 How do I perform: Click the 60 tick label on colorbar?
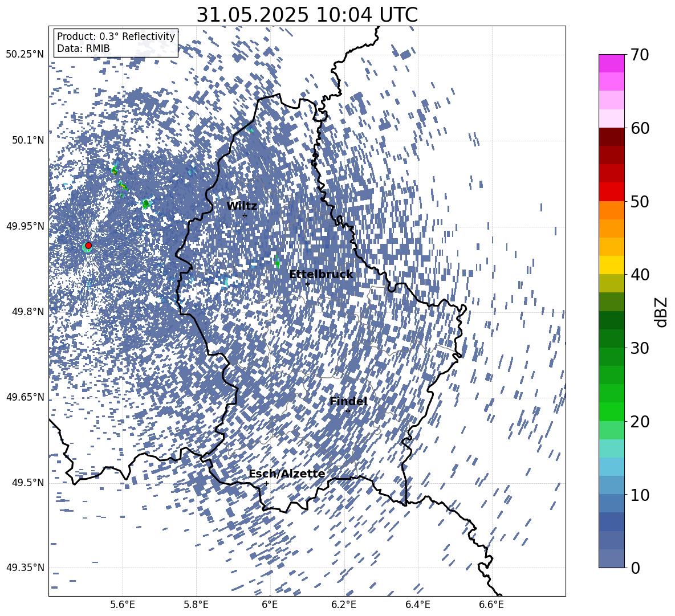coord(639,128)
